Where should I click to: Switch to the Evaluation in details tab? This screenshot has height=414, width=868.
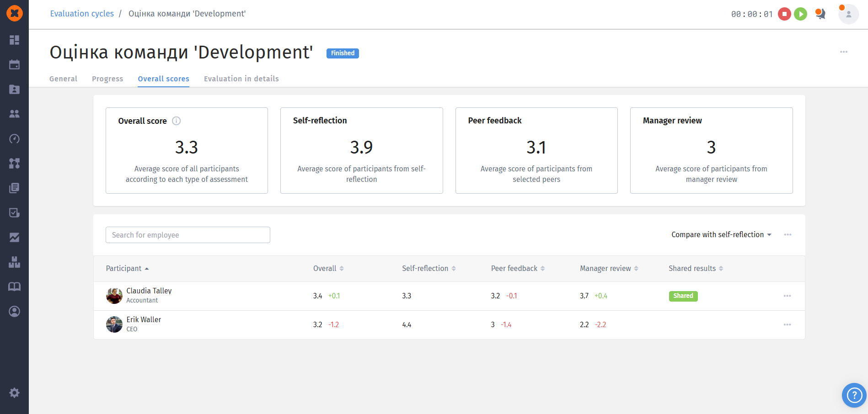[x=241, y=79]
